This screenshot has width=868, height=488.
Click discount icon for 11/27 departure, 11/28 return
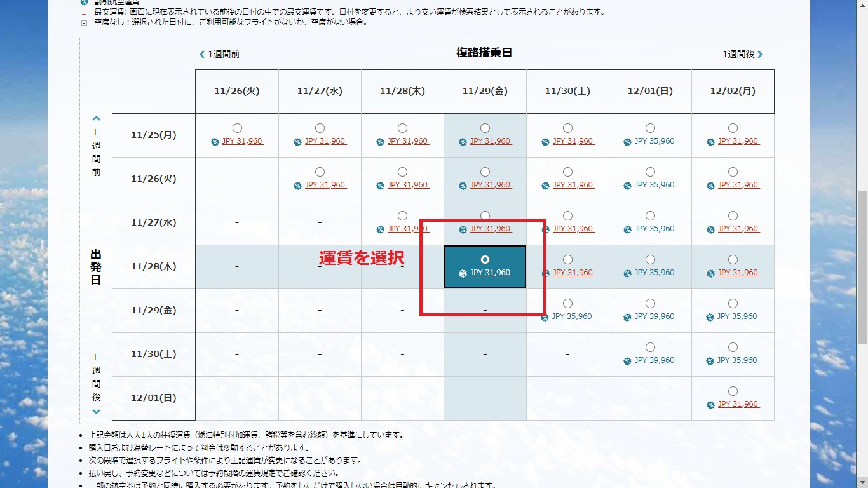click(381, 230)
